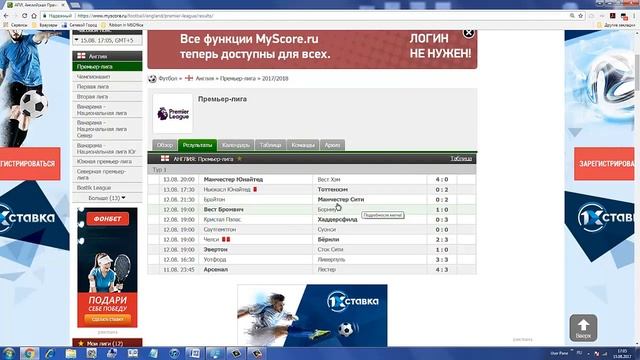Switch to the Архив tab
This screenshot has height=360, width=640.
pyautogui.click(x=332, y=145)
